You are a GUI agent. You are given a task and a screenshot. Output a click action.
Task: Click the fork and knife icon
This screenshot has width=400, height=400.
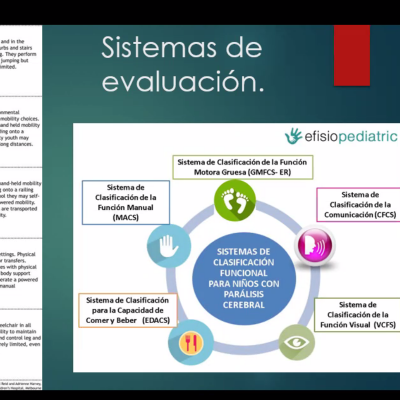click(x=191, y=341)
